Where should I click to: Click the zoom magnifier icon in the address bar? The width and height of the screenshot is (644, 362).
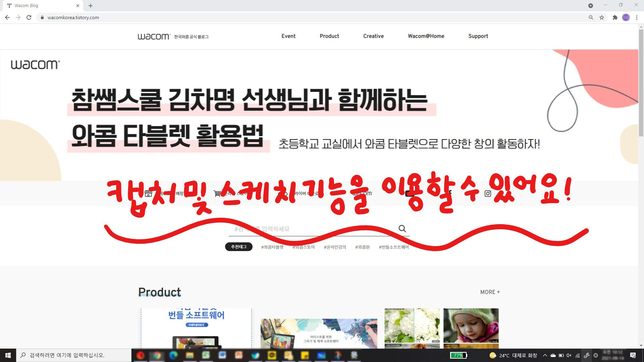click(x=591, y=17)
